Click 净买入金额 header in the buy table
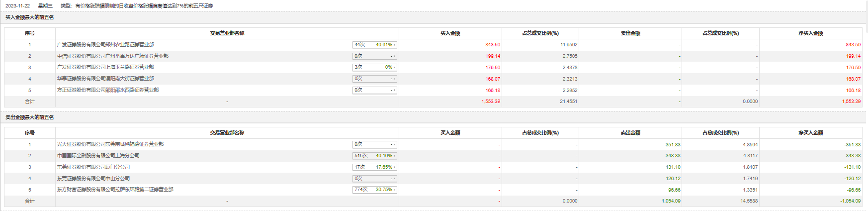The image size is (868, 211). (x=811, y=33)
